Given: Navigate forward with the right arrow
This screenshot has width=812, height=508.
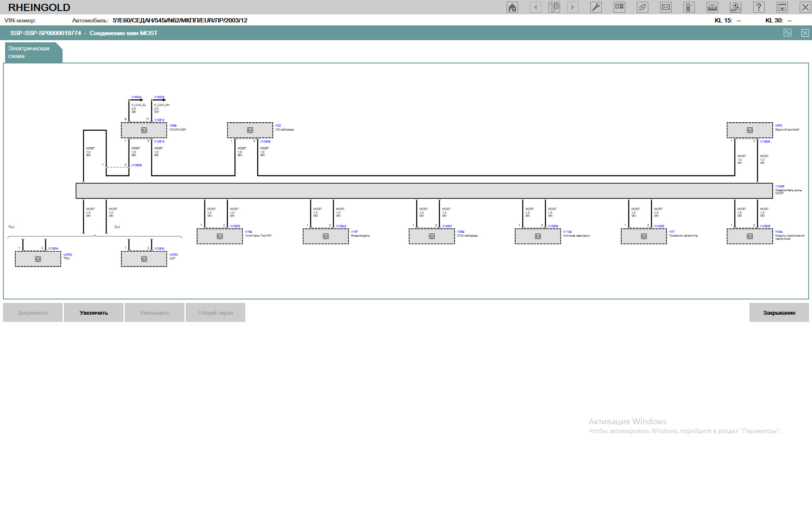Looking at the screenshot, I should pyautogui.click(x=573, y=7).
